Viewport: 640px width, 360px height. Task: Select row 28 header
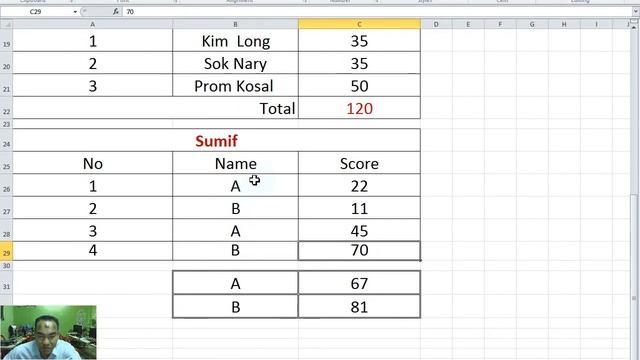click(7, 230)
